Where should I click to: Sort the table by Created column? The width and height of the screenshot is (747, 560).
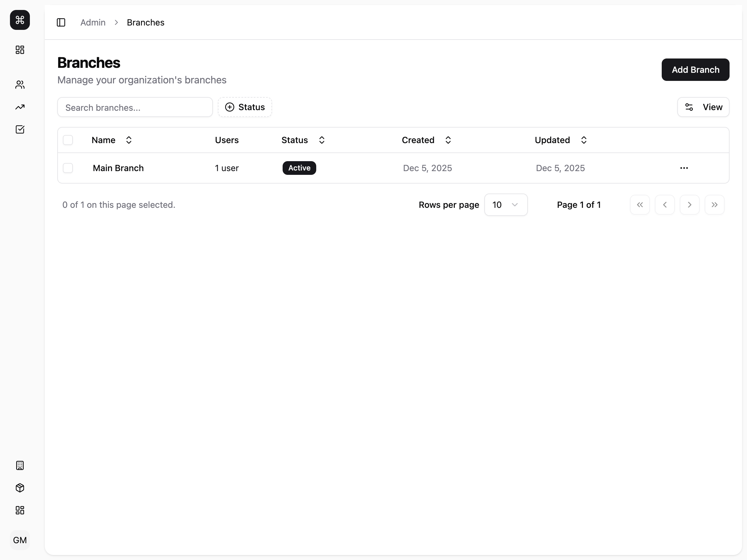click(x=448, y=140)
